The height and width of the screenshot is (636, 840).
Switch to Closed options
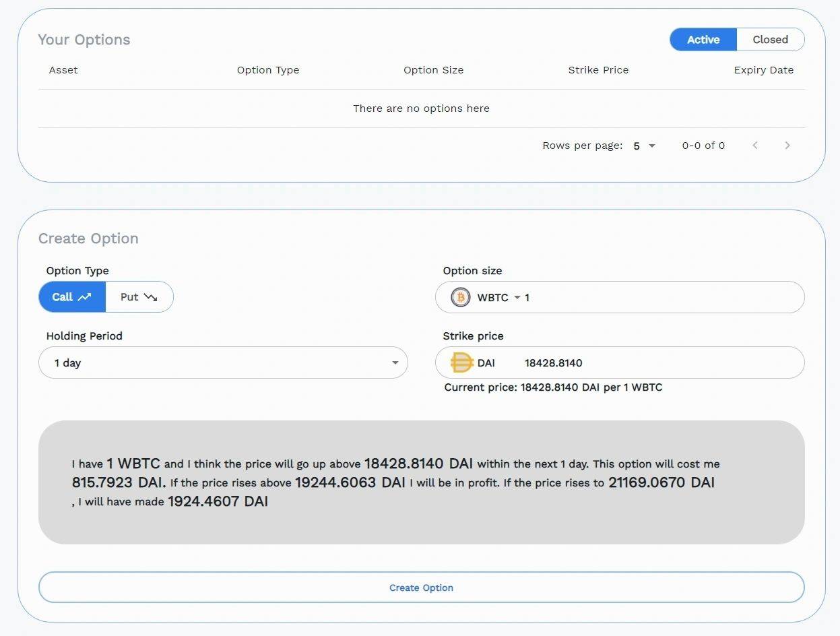click(x=771, y=40)
